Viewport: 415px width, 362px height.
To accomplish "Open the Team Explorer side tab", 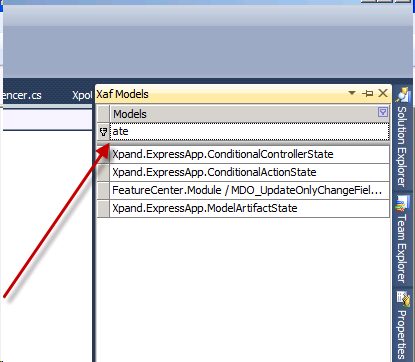I will click(x=402, y=239).
